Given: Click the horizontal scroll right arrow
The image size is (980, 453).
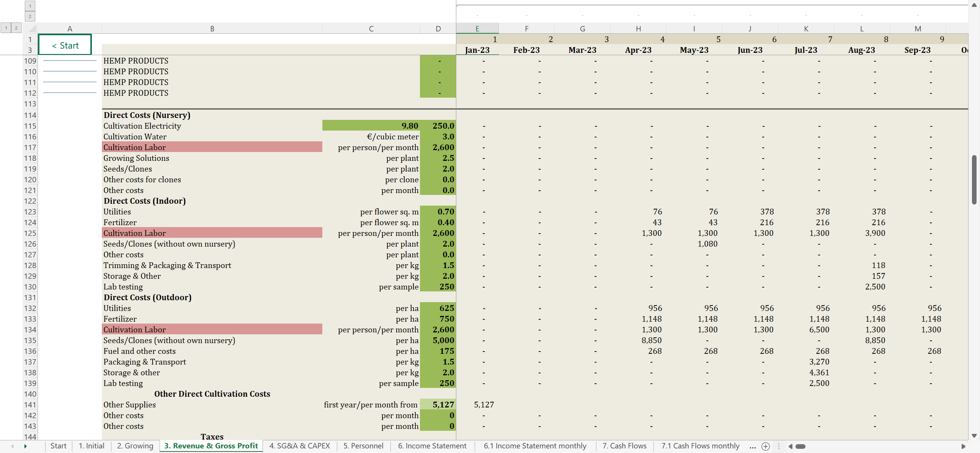Looking at the screenshot, I should [x=963, y=446].
